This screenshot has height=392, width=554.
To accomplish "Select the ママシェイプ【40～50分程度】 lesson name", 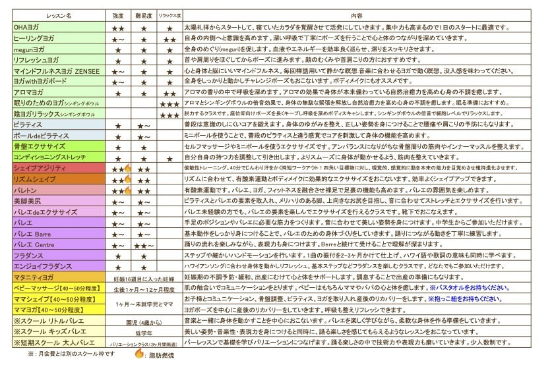I will tap(55, 299).
